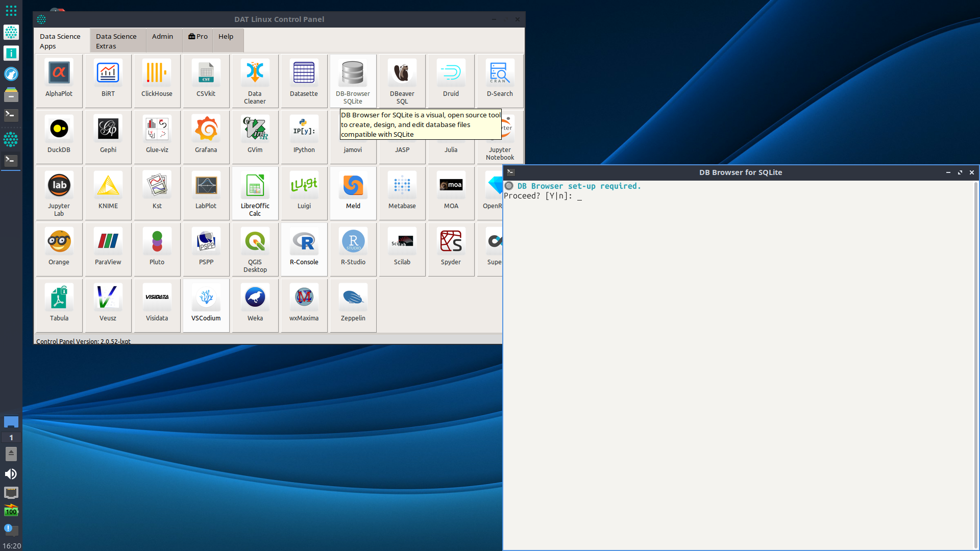
Task: Open the volume control in side panel
Action: tap(11, 474)
